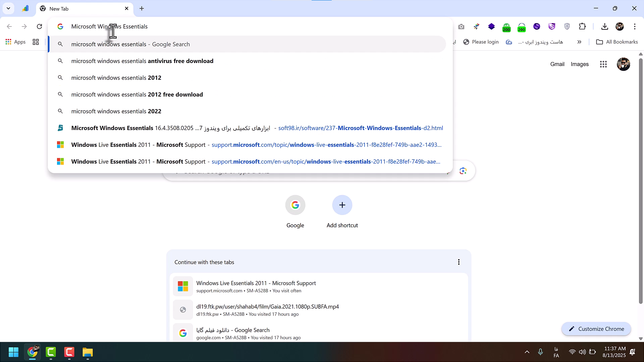Image resolution: width=644 pixels, height=362 pixels.
Task: Open the support.microsoft.com/en-us Windows Live Essentials suggestion
Action: click(x=247, y=162)
